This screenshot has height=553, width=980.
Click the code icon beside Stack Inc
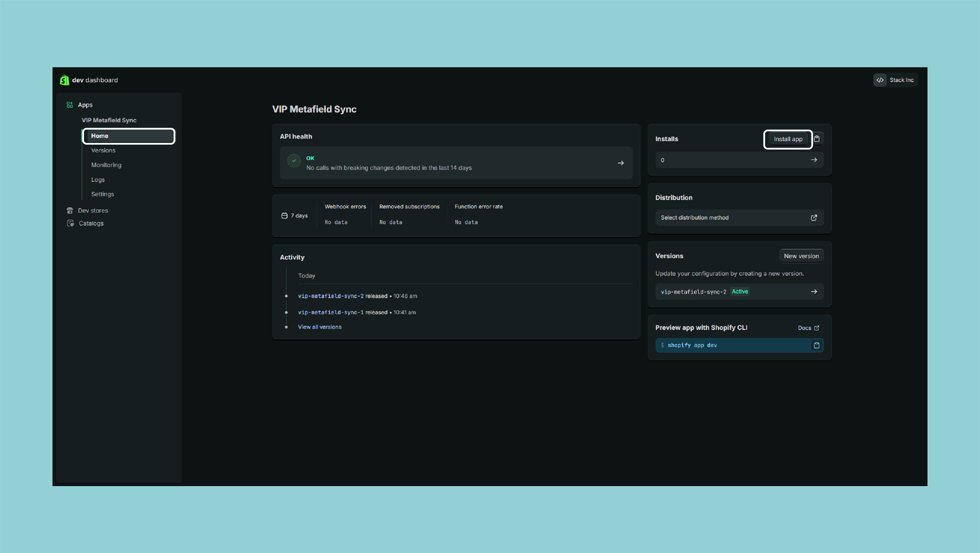880,80
